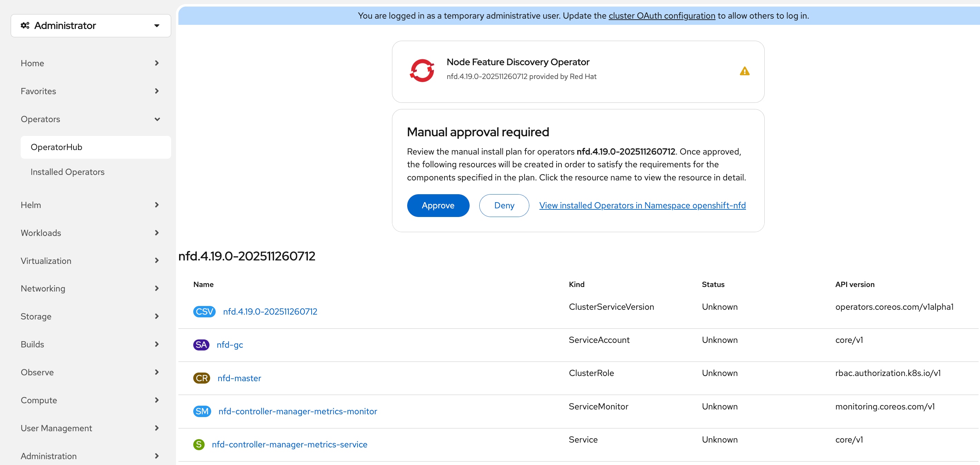Approve the manual install plan
This screenshot has height=465, width=980.
[x=438, y=205]
